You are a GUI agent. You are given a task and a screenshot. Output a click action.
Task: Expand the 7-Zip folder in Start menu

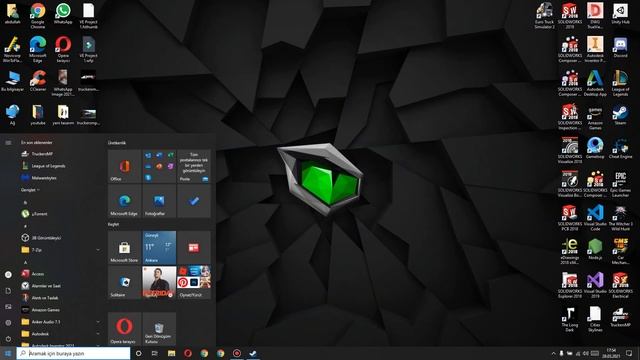pos(60,250)
